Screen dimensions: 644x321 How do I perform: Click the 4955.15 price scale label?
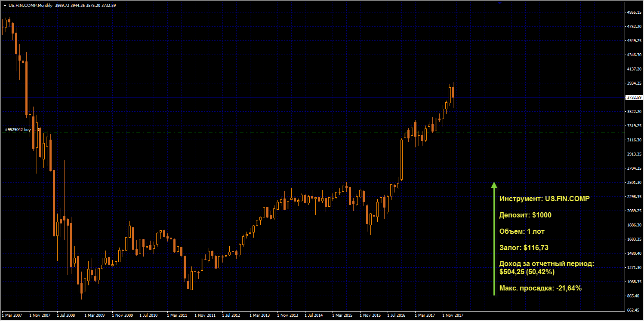[634, 12]
